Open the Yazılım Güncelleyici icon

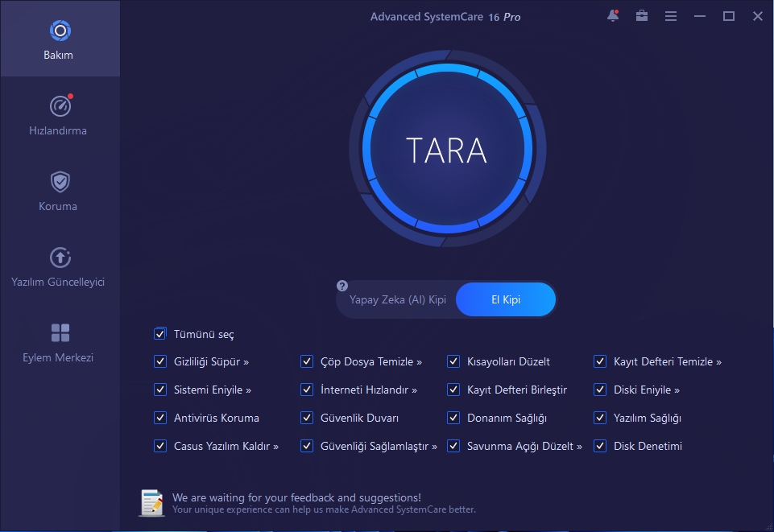(x=60, y=258)
